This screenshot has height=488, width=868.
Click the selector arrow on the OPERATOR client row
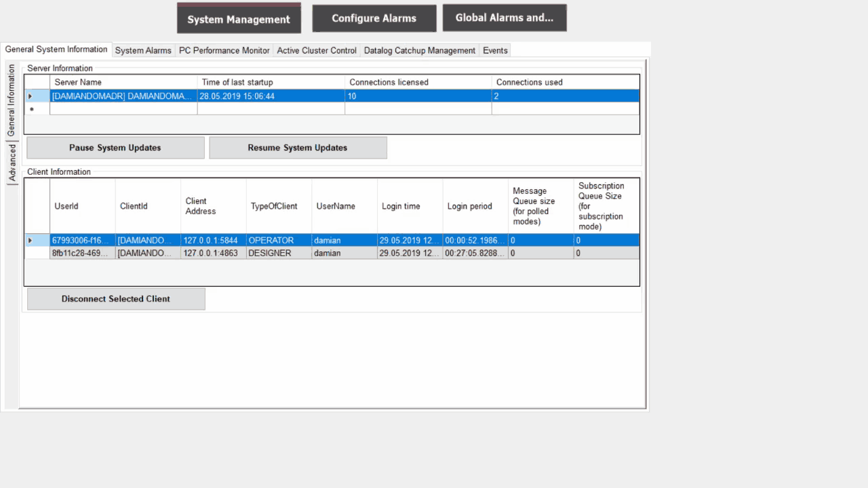tap(31, 240)
